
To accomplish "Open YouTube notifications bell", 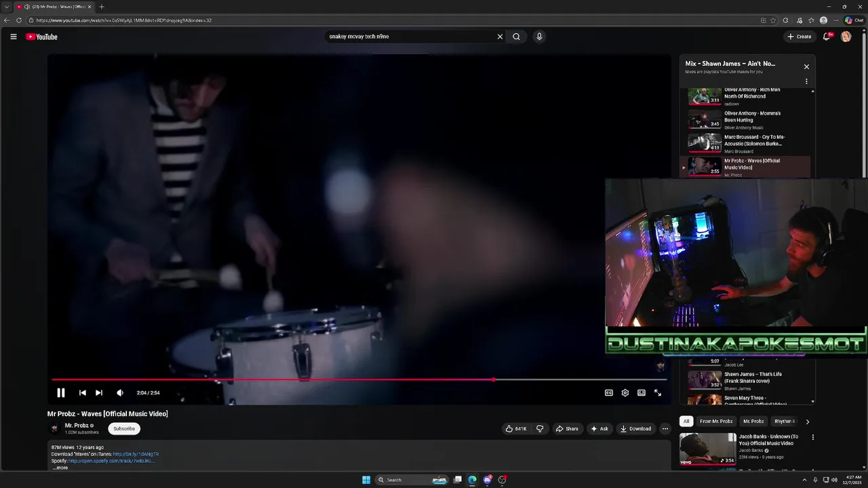I will coord(826,37).
